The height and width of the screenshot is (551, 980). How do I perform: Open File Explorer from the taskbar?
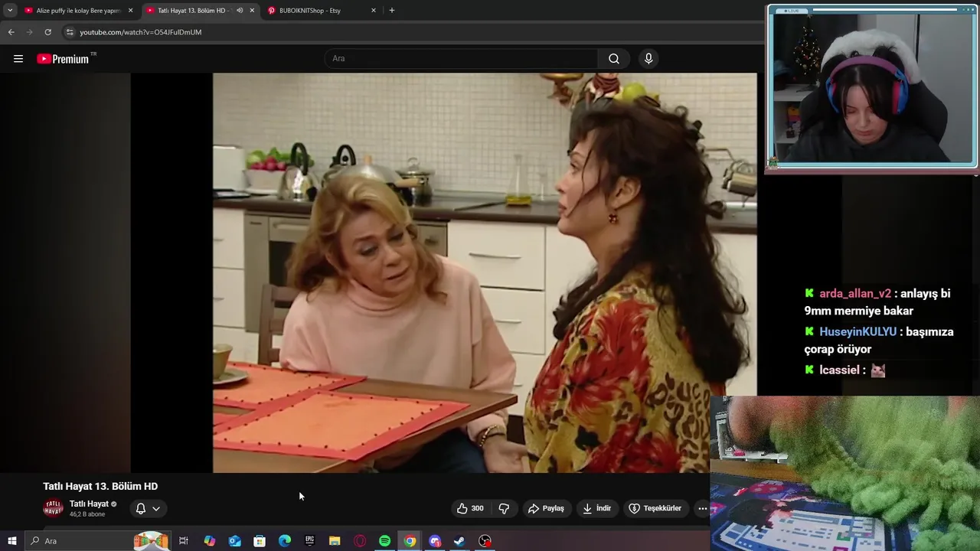(335, 541)
